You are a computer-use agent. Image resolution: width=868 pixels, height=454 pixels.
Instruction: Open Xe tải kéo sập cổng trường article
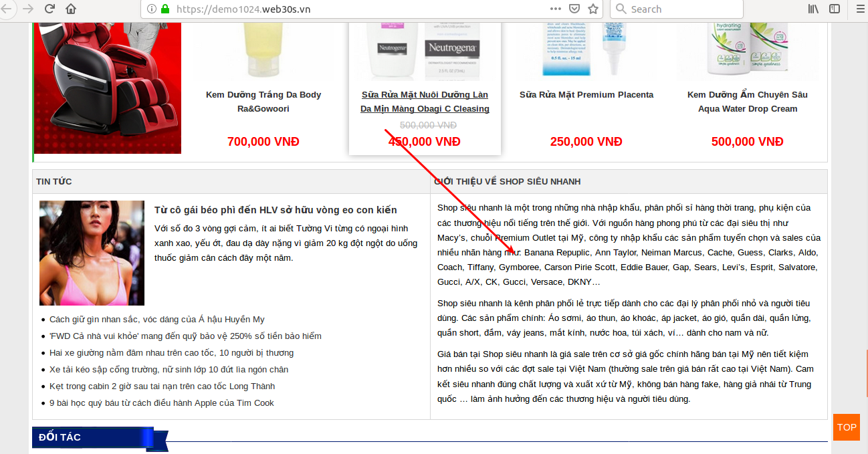pos(169,370)
